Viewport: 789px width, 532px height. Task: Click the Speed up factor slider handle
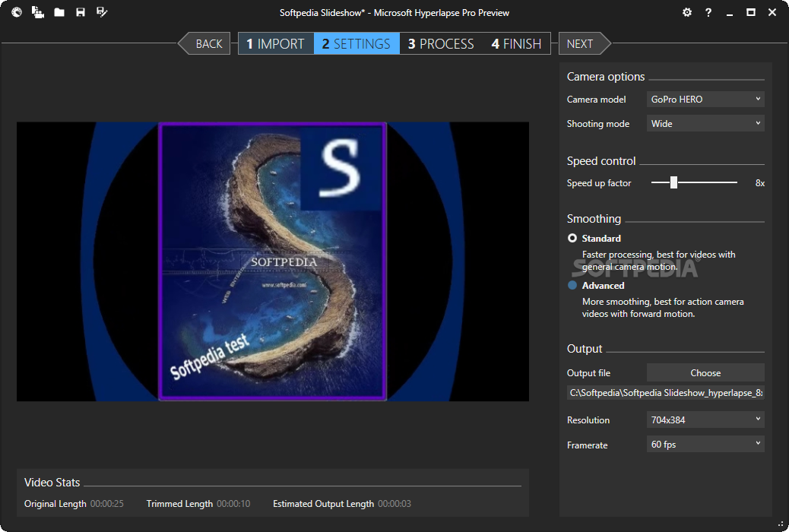pyautogui.click(x=673, y=182)
